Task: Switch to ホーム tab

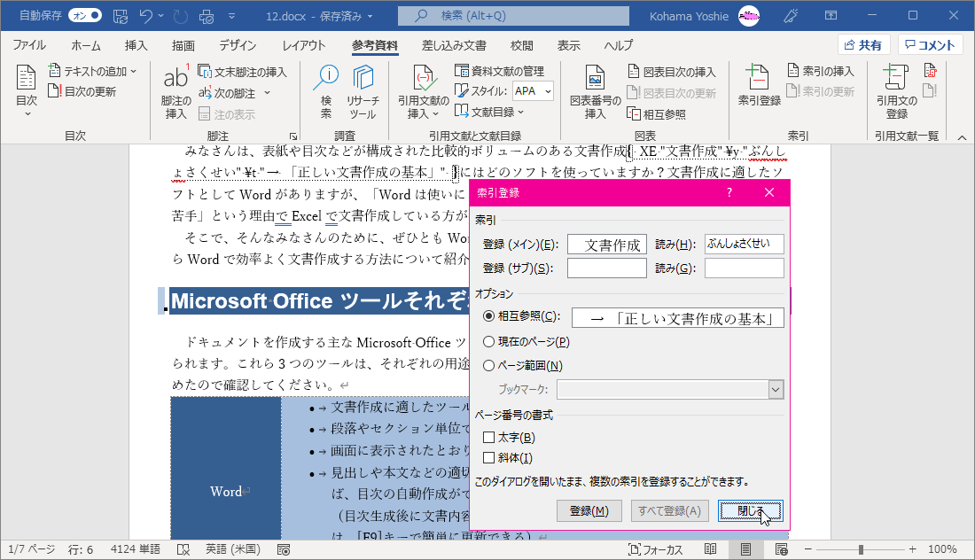Action: pos(86,45)
